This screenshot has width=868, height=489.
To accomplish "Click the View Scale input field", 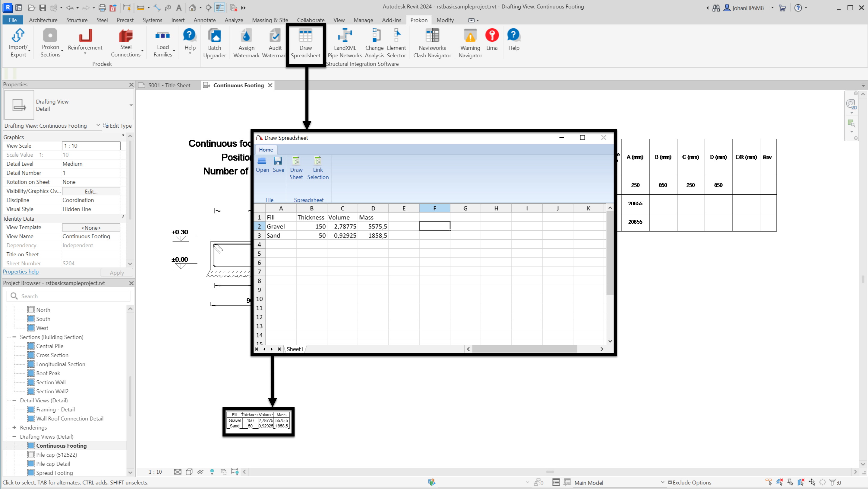I will tap(91, 146).
